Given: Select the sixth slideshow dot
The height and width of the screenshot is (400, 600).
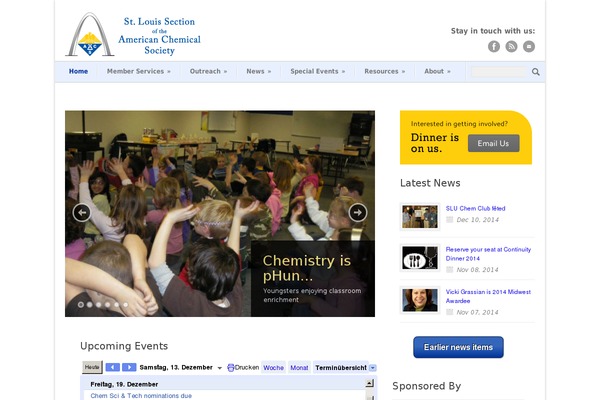Looking at the screenshot, I should [126, 305].
